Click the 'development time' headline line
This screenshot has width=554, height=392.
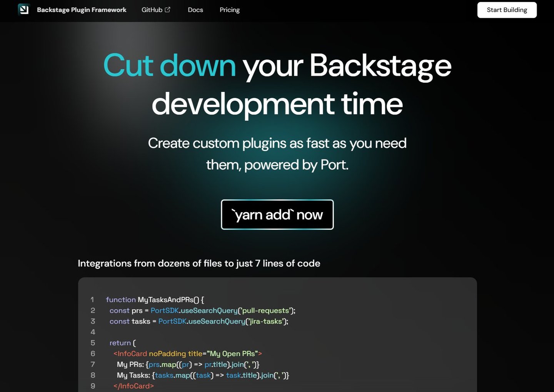tap(277, 104)
